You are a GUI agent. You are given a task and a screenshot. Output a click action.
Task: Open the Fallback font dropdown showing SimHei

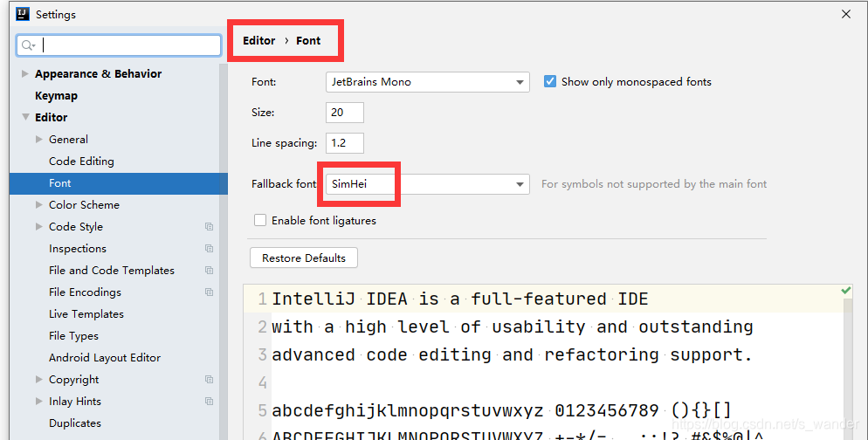pos(427,184)
